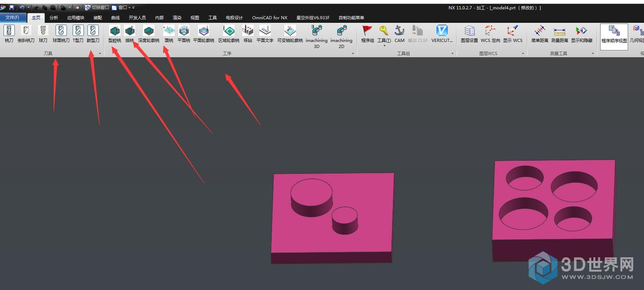
Task: Create a 区域轮廓铣 area contour operation
Action: [x=229, y=34]
